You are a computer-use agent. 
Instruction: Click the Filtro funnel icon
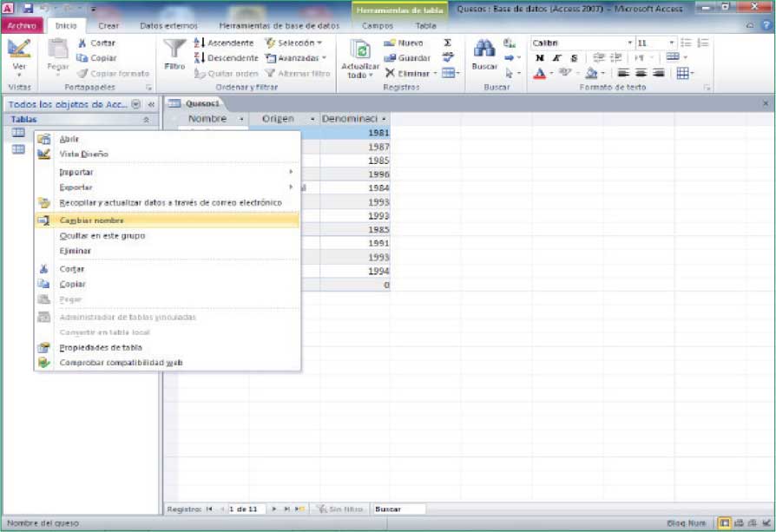[174, 50]
